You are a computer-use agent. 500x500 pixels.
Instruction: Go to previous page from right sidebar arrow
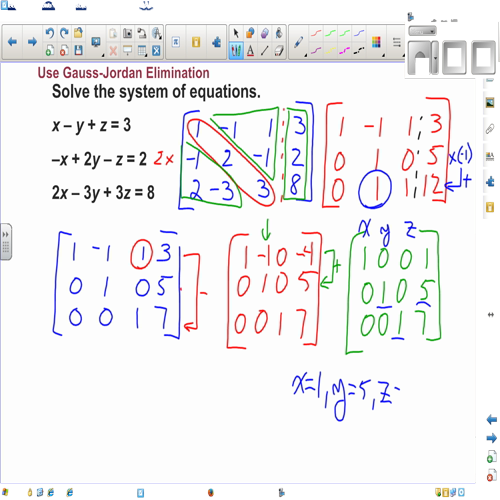click(491, 420)
